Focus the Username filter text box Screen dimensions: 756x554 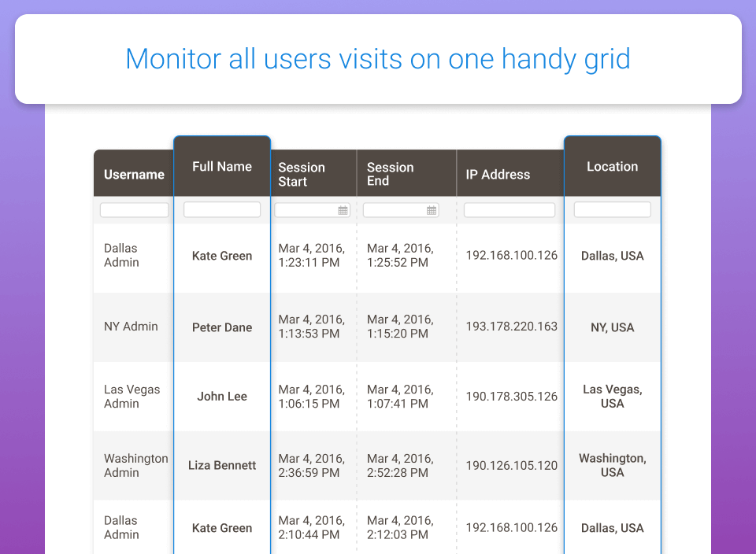134,210
